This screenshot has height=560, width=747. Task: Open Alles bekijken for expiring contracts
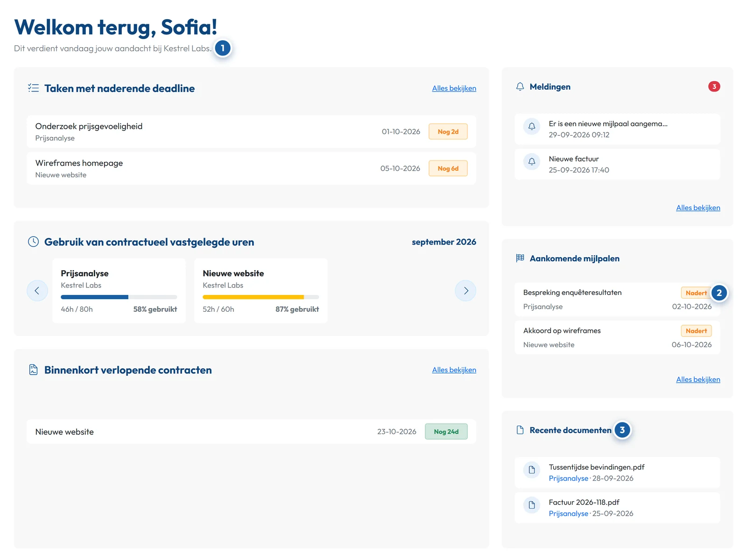454,370
